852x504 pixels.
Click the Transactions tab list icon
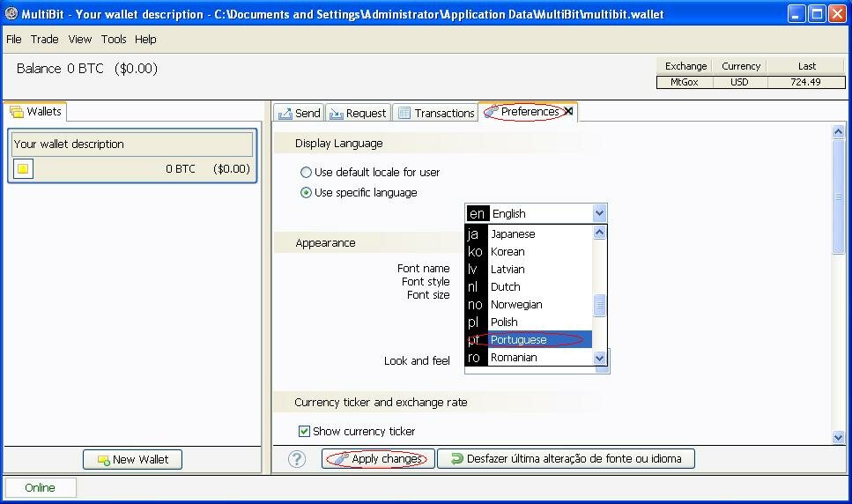click(x=404, y=113)
